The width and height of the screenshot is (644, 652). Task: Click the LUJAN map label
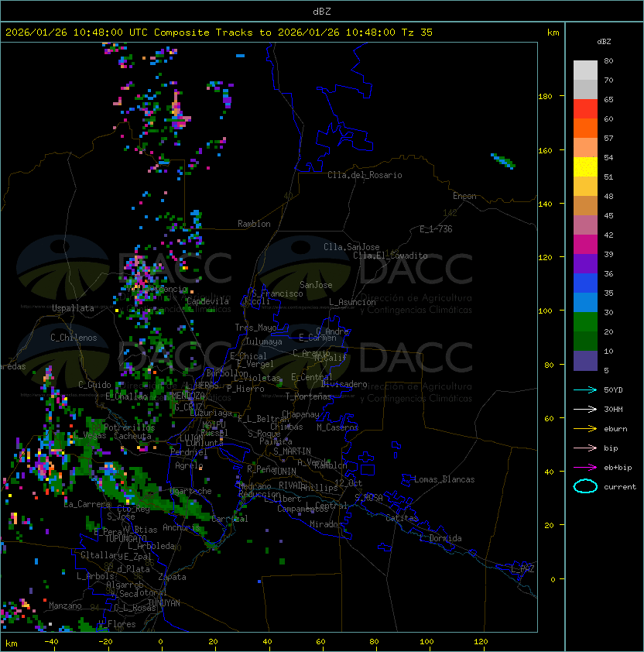[191, 438]
